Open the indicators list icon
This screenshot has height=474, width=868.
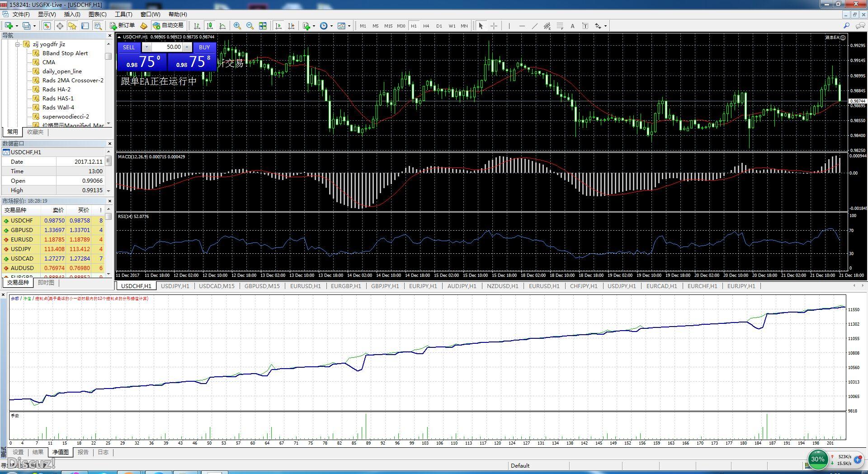(307, 26)
